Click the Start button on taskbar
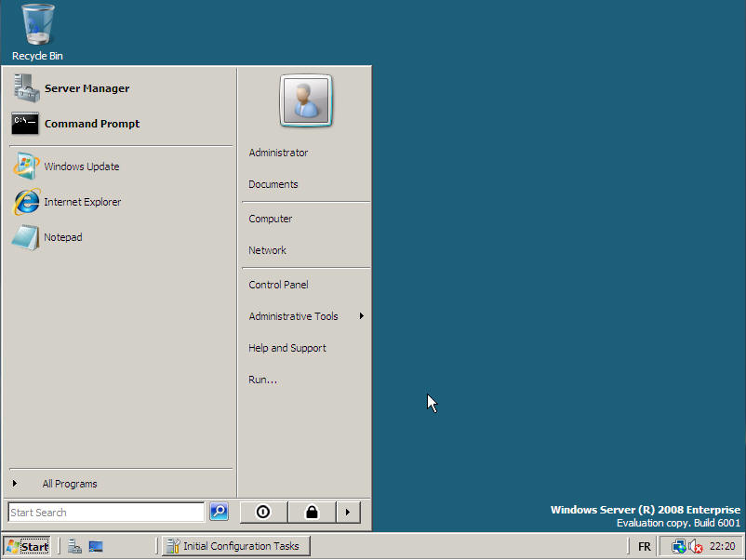This screenshot has width=746, height=560. coord(27,546)
